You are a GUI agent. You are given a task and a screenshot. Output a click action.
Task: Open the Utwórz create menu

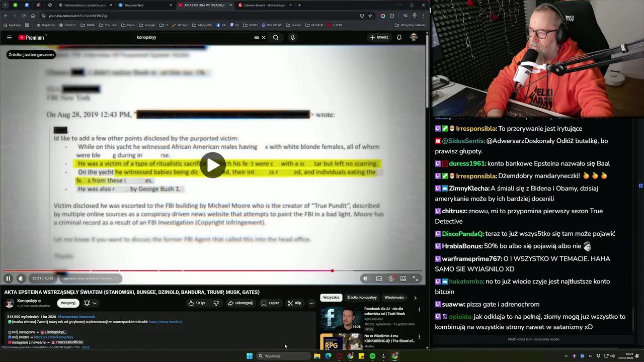click(379, 37)
